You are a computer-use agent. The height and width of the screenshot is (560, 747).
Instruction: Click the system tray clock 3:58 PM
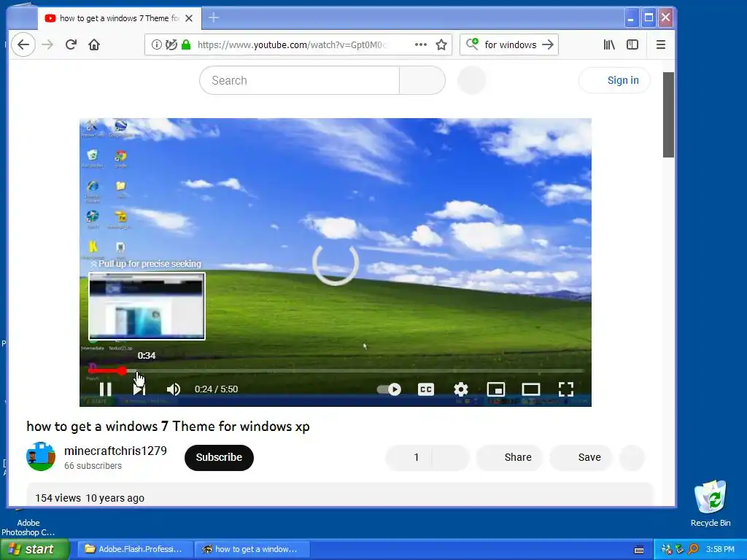click(x=720, y=549)
